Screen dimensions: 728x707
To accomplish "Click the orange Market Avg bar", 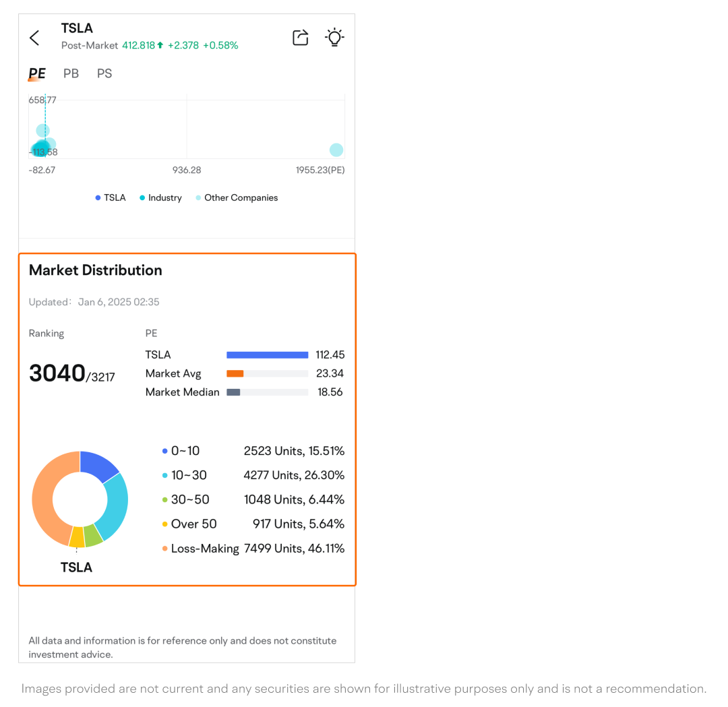I will click(235, 373).
